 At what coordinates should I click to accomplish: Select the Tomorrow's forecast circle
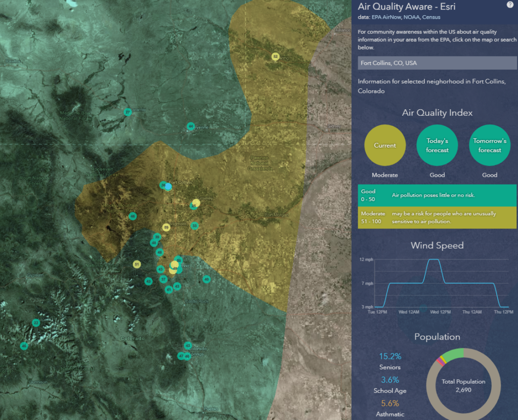click(x=490, y=146)
